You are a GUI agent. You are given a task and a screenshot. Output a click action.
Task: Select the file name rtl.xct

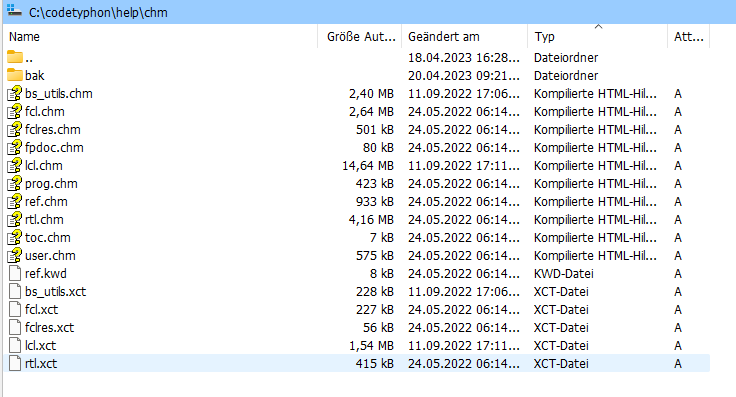tap(41, 363)
